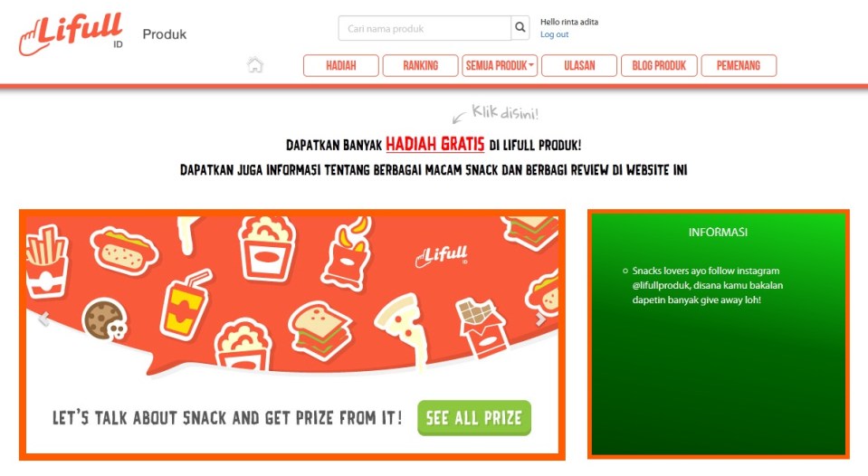The image size is (868, 476).
Task: Go to the previous banner slide arrow
Action: click(x=43, y=319)
